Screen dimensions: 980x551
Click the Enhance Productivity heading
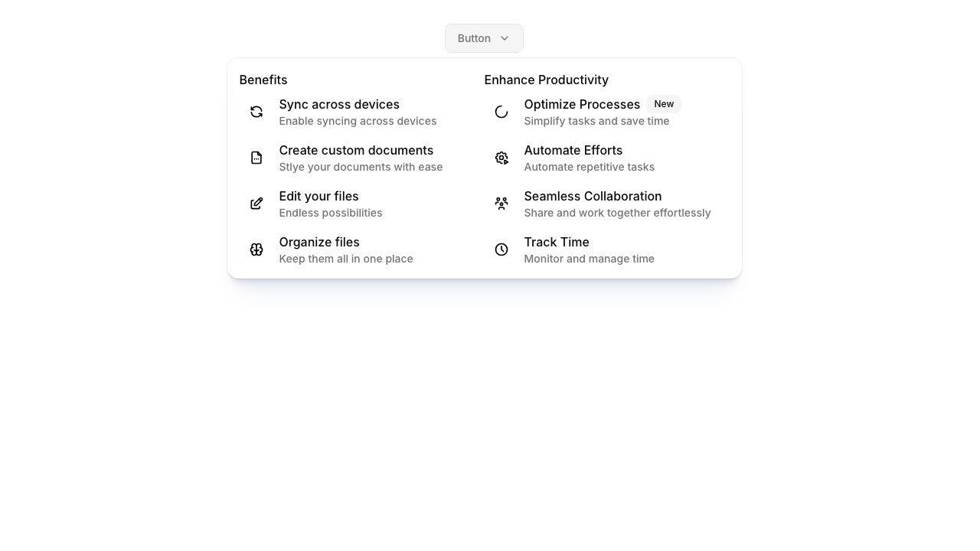pyautogui.click(x=546, y=80)
